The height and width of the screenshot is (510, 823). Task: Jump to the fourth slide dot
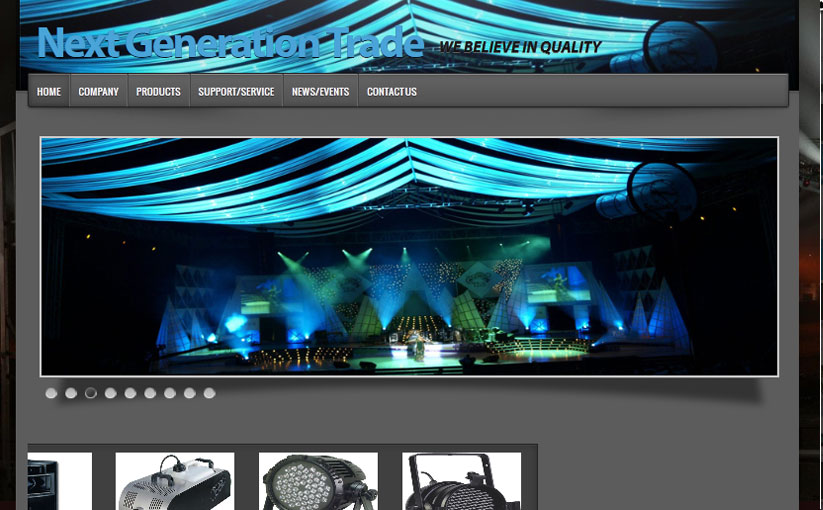(x=110, y=393)
